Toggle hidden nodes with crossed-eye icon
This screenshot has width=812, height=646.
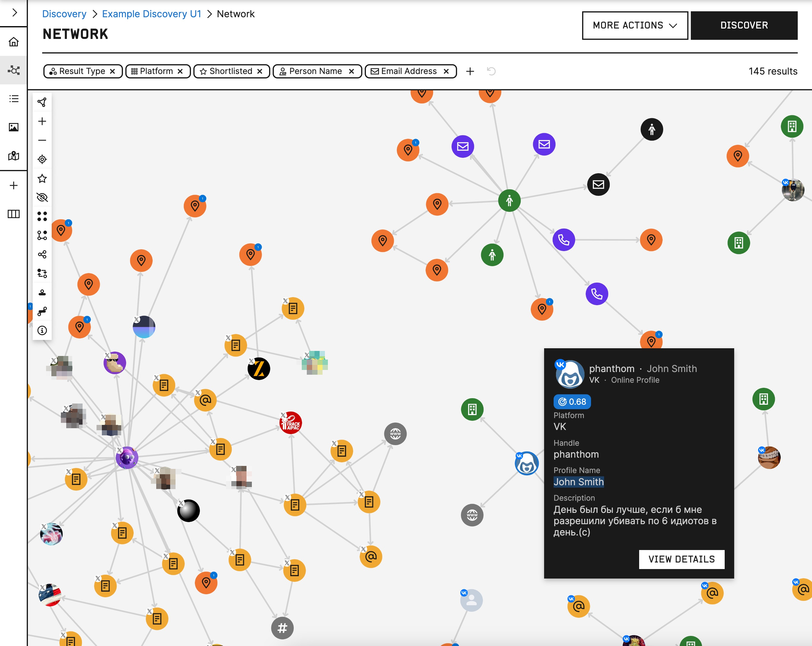42,197
